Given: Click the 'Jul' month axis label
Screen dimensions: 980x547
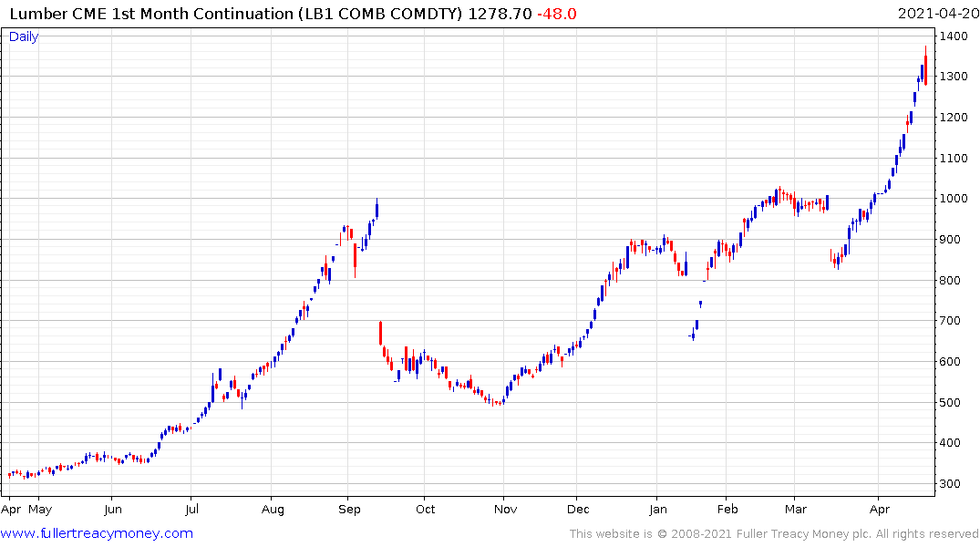Looking at the screenshot, I should [x=191, y=510].
